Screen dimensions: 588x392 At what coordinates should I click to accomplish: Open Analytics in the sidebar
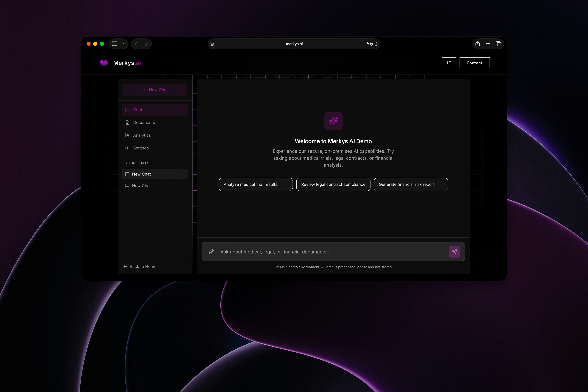click(x=155, y=135)
